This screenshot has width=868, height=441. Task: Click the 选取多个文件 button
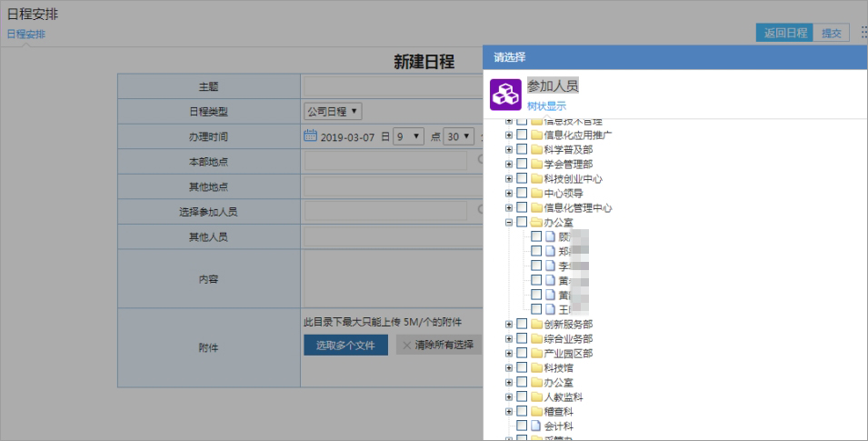pyautogui.click(x=345, y=346)
